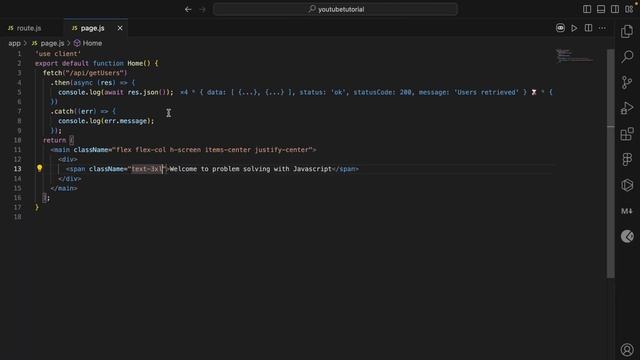Click the function name Home on line 2
The image size is (640, 360).
pos(135,63)
